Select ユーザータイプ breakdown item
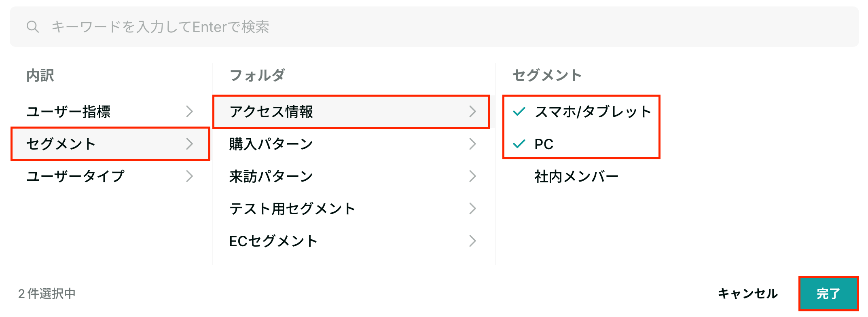The width and height of the screenshot is (868, 317). tap(110, 176)
